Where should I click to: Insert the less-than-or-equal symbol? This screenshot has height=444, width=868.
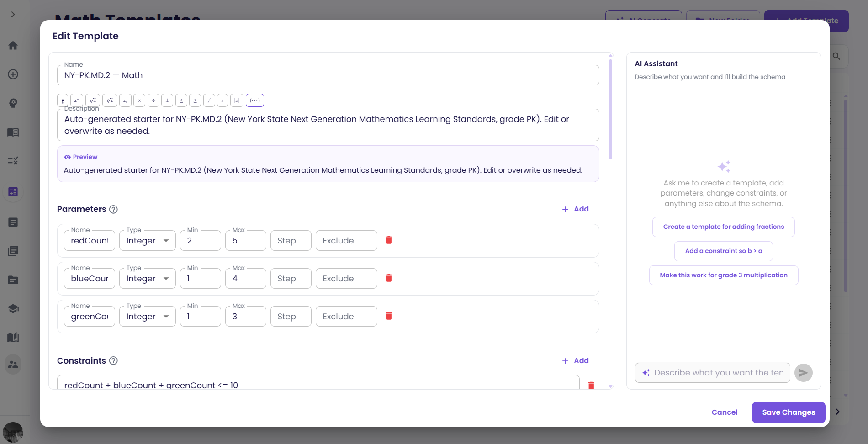coord(181,100)
